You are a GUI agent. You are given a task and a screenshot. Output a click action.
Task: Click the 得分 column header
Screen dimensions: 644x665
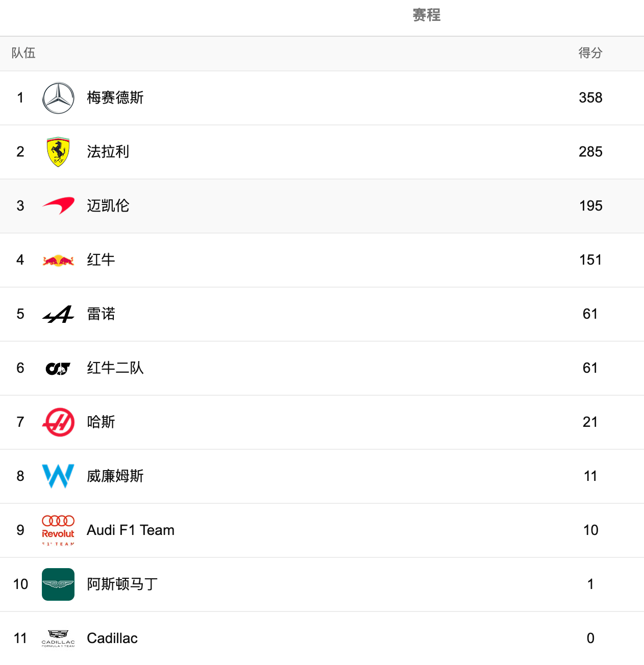(590, 53)
